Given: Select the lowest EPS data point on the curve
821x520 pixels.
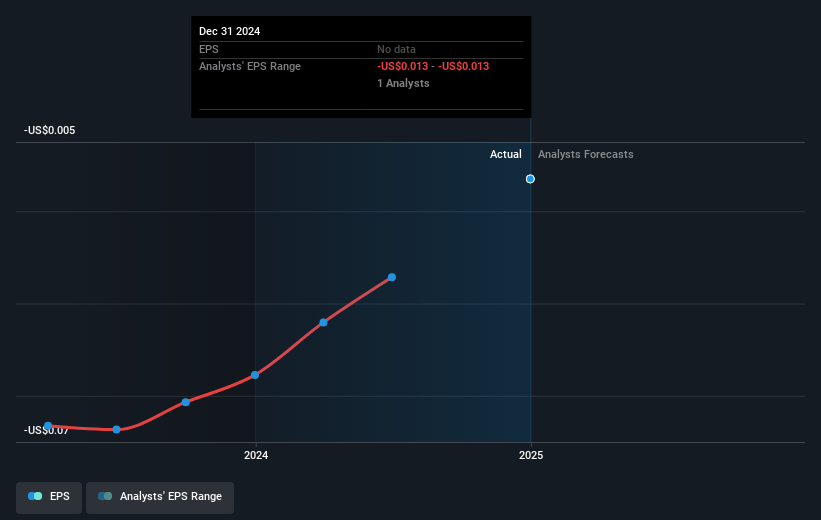Looking at the screenshot, I should pyautogui.click(x=117, y=429).
